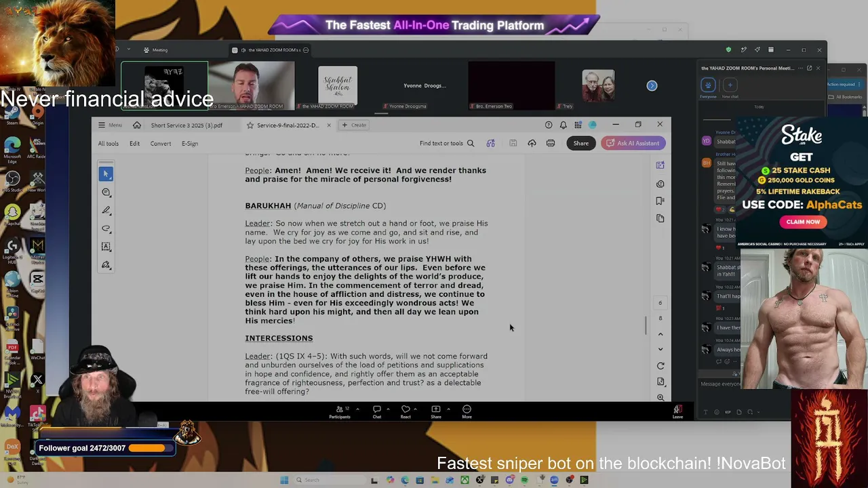This screenshot has width=868, height=488.
Task: Select the Draw freehand tool
Action: coord(106,229)
